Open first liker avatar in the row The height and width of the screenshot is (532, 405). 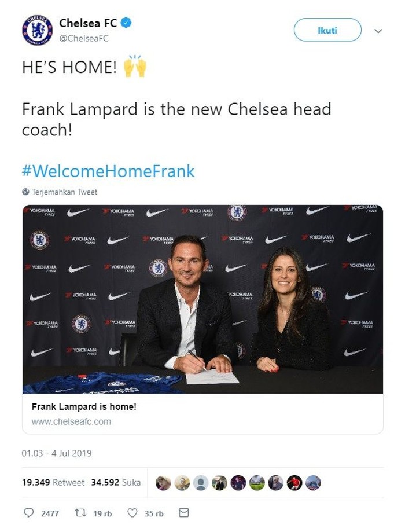[x=163, y=483]
